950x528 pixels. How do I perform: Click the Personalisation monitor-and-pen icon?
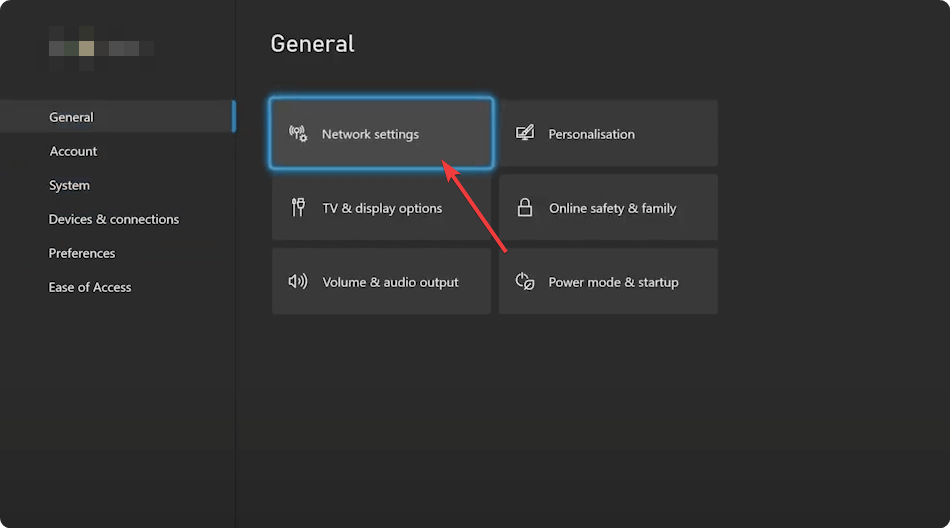click(x=524, y=133)
